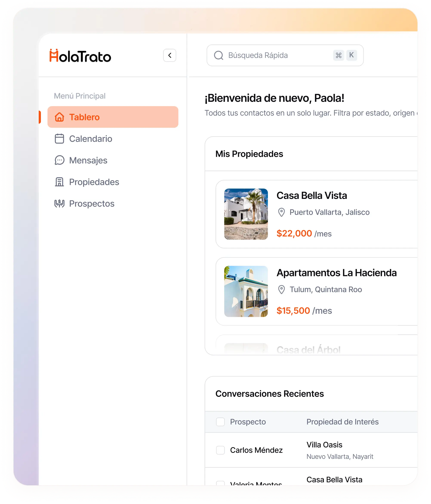Toggle the select-all Prospecto header checkbox

click(x=220, y=422)
